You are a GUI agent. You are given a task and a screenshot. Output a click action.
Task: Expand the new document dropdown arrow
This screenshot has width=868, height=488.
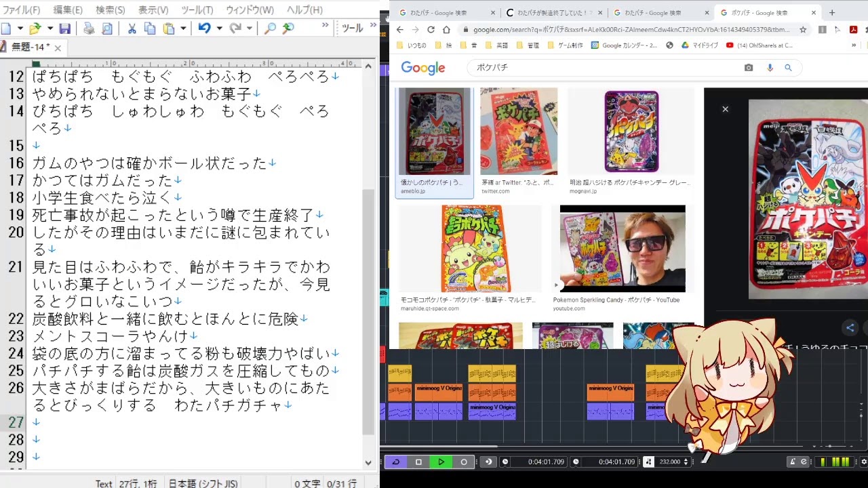click(20, 28)
